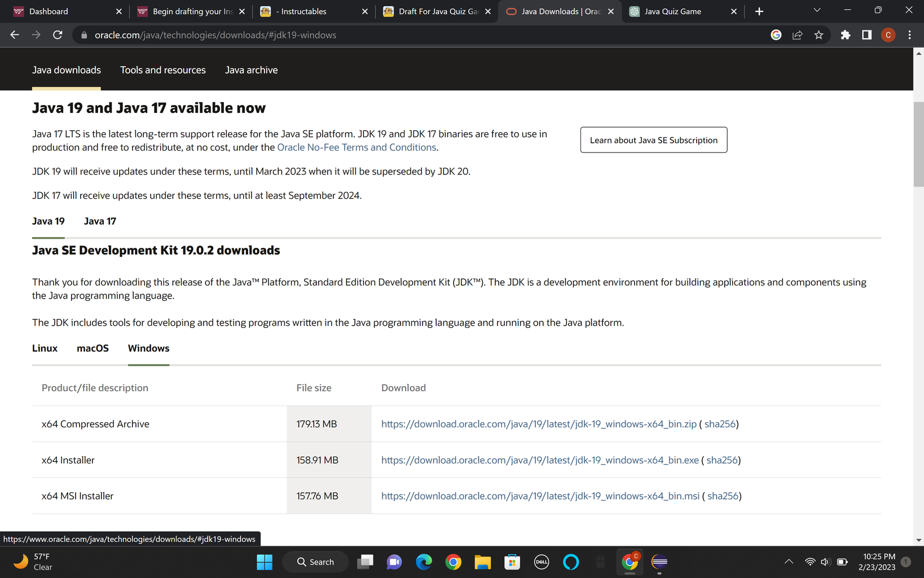The image size is (924, 578).
Task: Click the scrollbar up arrow
Action: 919,54
